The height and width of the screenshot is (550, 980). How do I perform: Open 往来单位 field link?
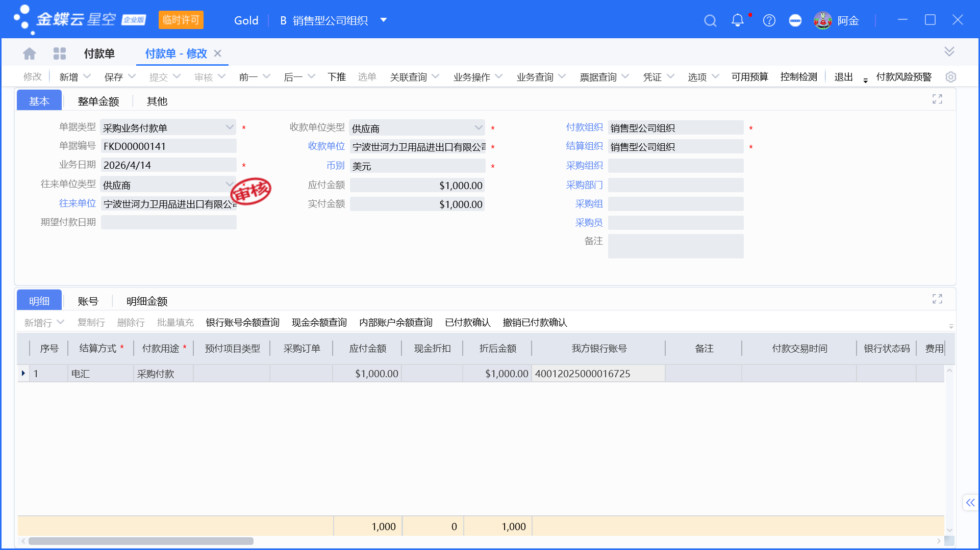[x=77, y=203]
